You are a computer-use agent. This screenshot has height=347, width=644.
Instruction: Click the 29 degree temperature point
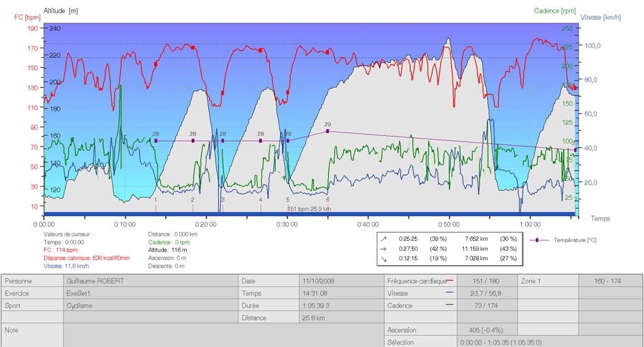(x=328, y=131)
